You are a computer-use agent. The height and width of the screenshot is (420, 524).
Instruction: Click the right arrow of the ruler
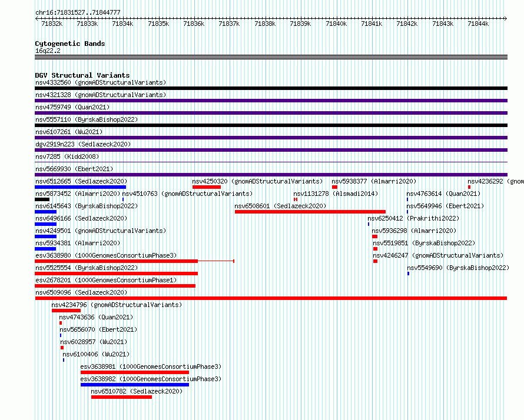coord(506,18)
